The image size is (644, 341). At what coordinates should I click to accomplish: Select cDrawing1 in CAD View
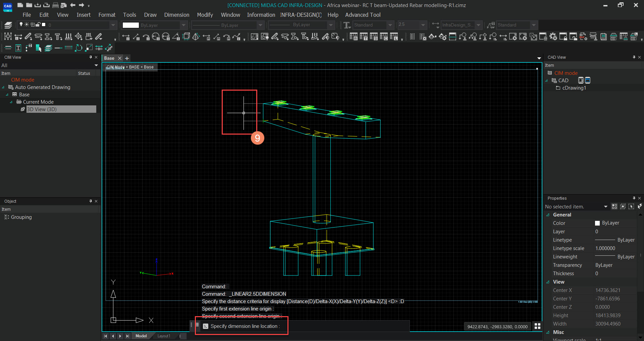coord(574,88)
